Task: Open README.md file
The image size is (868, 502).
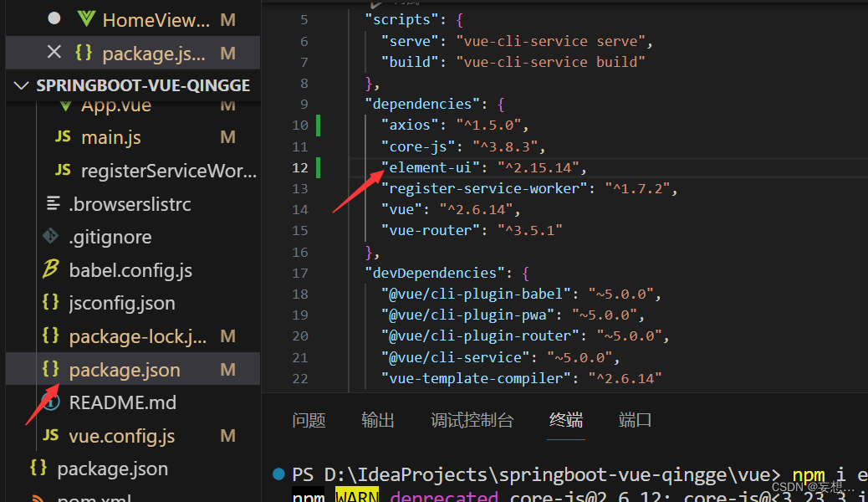Action: pos(123,402)
